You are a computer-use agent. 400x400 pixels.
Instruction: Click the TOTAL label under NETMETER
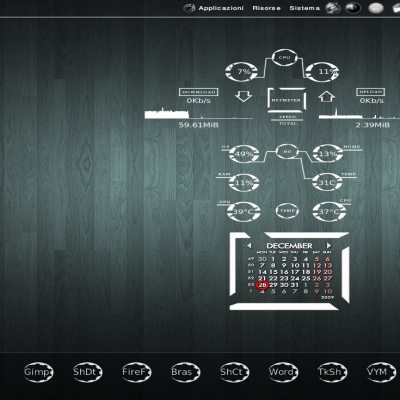[x=288, y=123]
